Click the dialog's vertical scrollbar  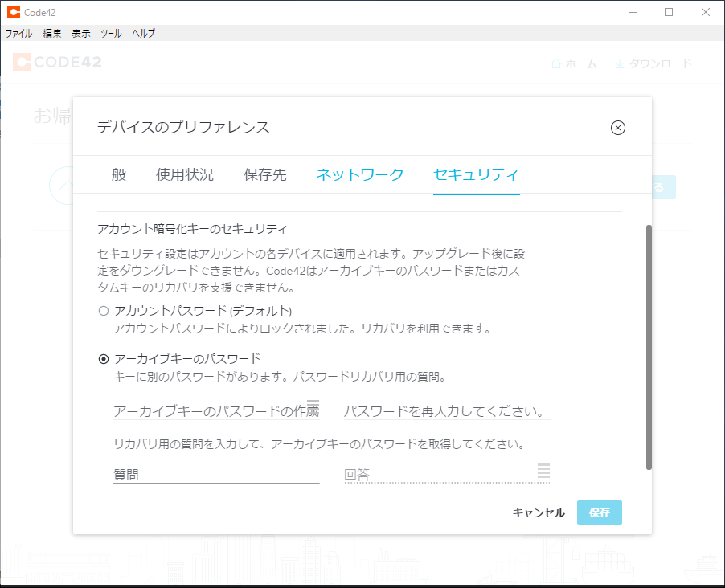point(649,348)
